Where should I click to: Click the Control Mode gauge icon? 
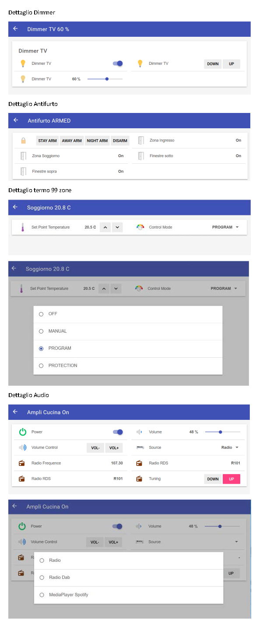click(x=140, y=227)
